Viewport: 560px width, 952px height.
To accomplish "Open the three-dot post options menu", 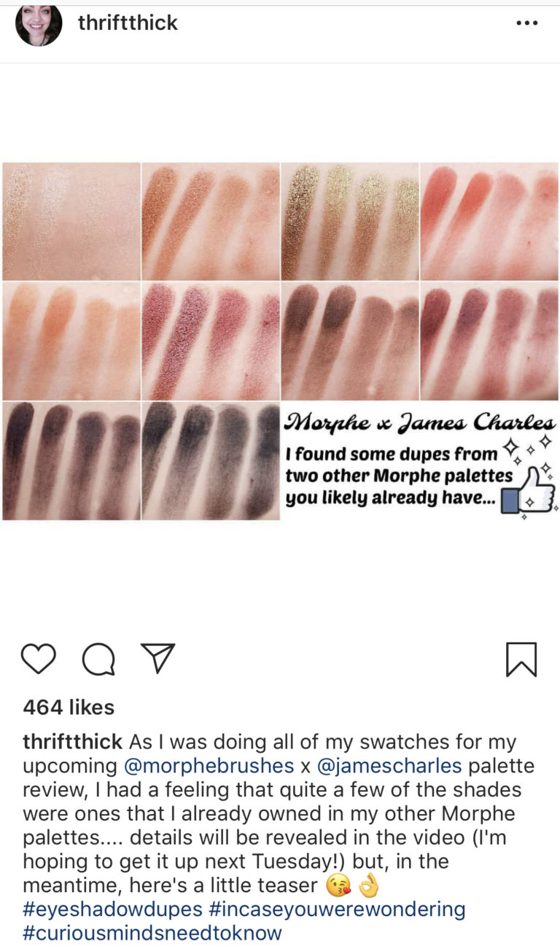I will click(526, 23).
